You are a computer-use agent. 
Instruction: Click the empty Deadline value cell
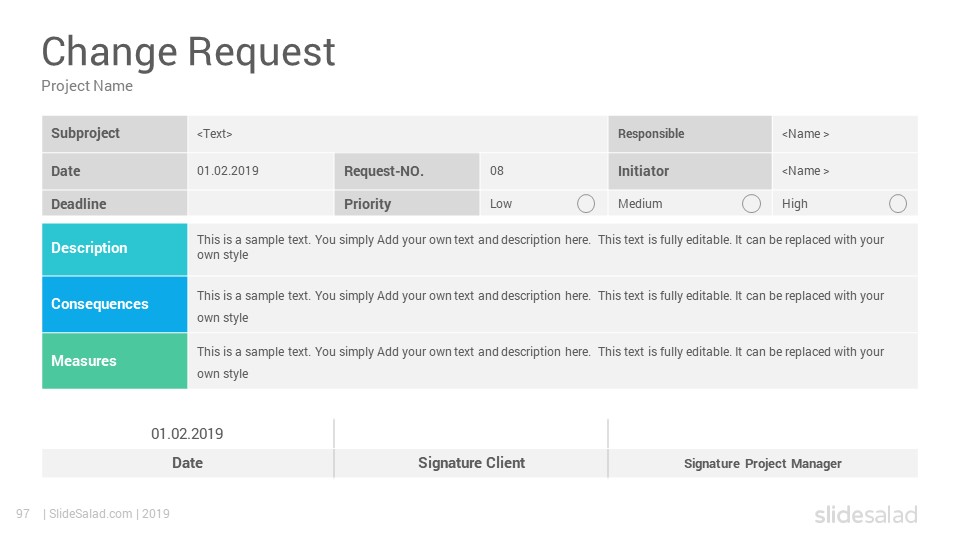pos(261,203)
